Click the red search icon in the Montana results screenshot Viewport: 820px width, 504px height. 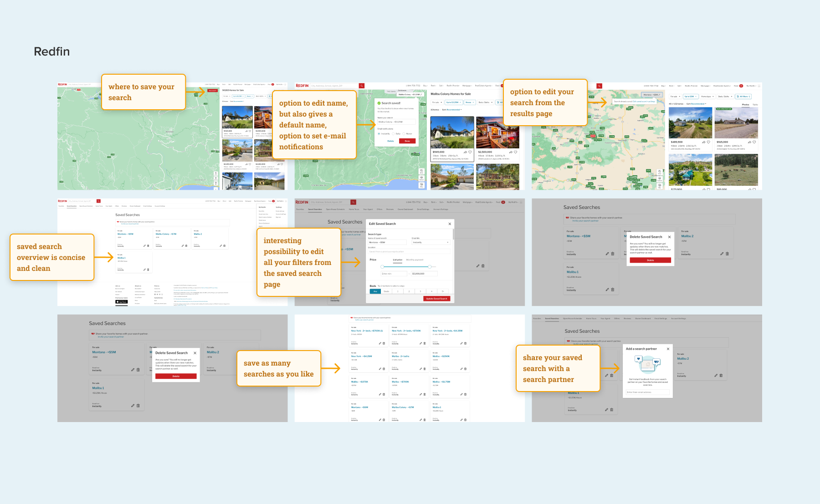(x=599, y=86)
